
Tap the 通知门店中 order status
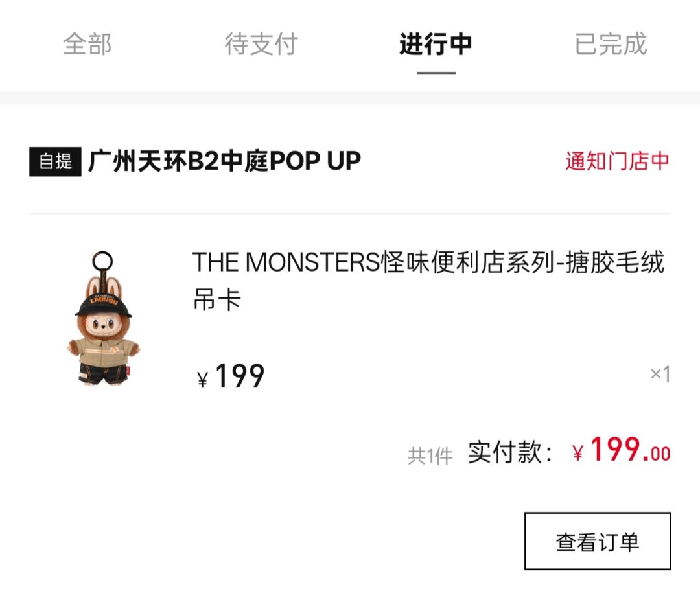coord(618,161)
